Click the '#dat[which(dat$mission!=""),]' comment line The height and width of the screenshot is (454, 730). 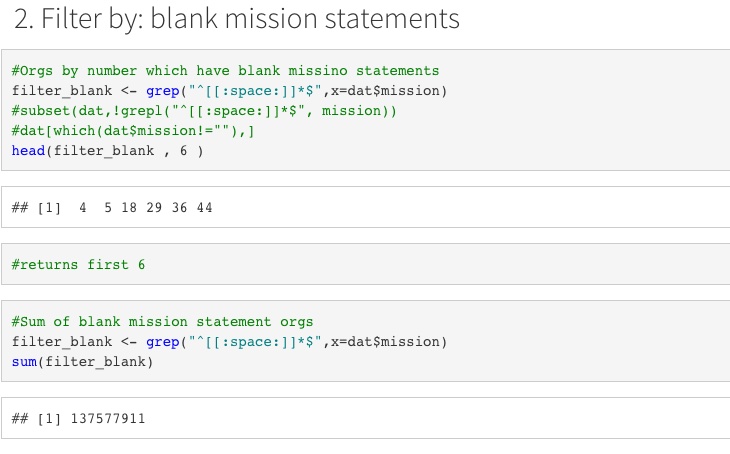(x=133, y=131)
